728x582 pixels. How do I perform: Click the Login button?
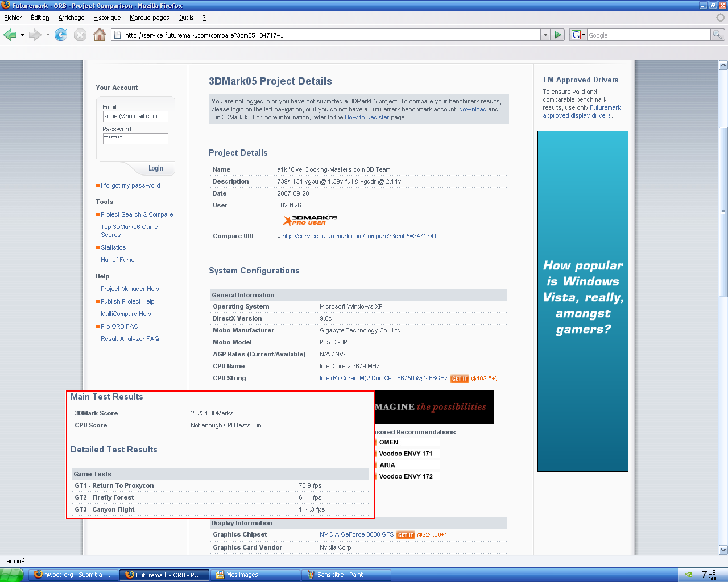tap(155, 168)
